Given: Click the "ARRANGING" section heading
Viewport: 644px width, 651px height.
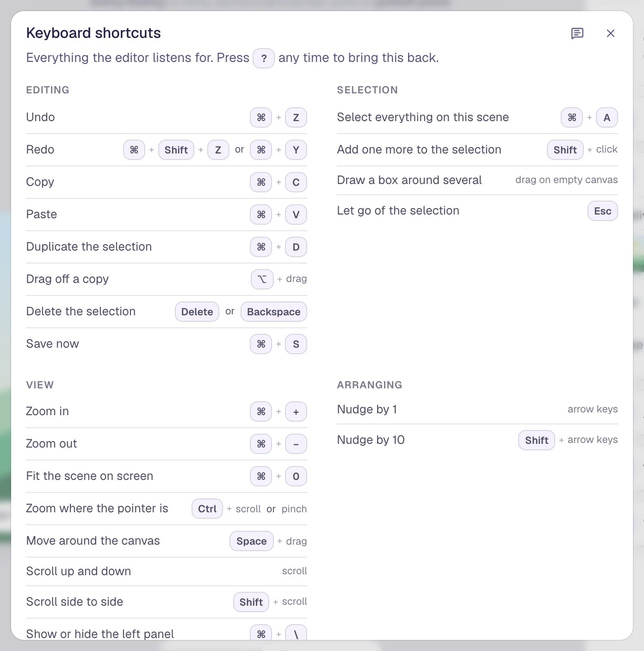Looking at the screenshot, I should (370, 385).
